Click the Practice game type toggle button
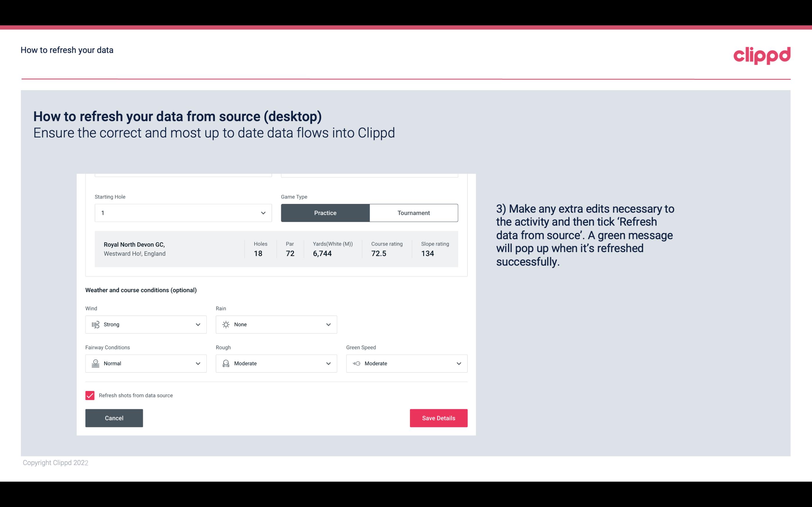812x507 pixels. (x=325, y=213)
